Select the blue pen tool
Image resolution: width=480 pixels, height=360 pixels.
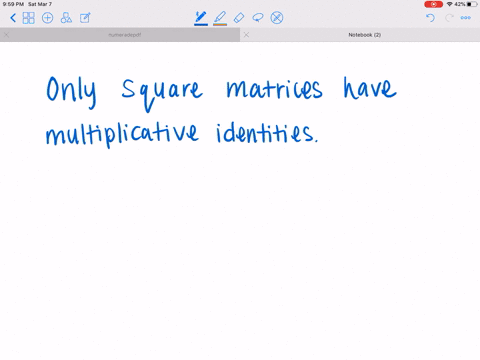click(201, 18)
